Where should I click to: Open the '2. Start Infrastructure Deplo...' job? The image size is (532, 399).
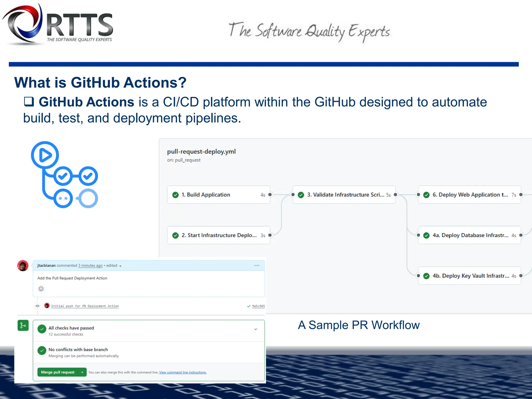pyautogui.click(x=219, y=235)
